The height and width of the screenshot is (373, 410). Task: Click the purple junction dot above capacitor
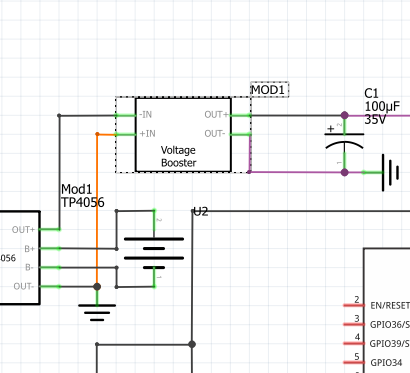pyautogui.click(x=345, y=115)
